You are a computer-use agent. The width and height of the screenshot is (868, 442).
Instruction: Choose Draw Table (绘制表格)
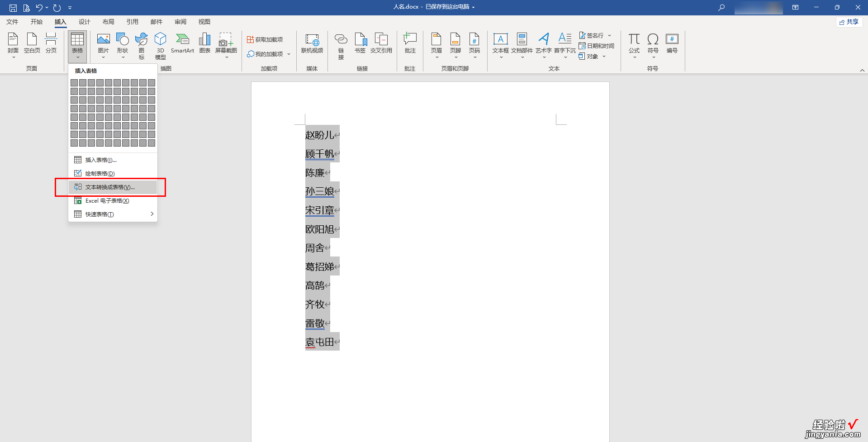tap(113, 173)
